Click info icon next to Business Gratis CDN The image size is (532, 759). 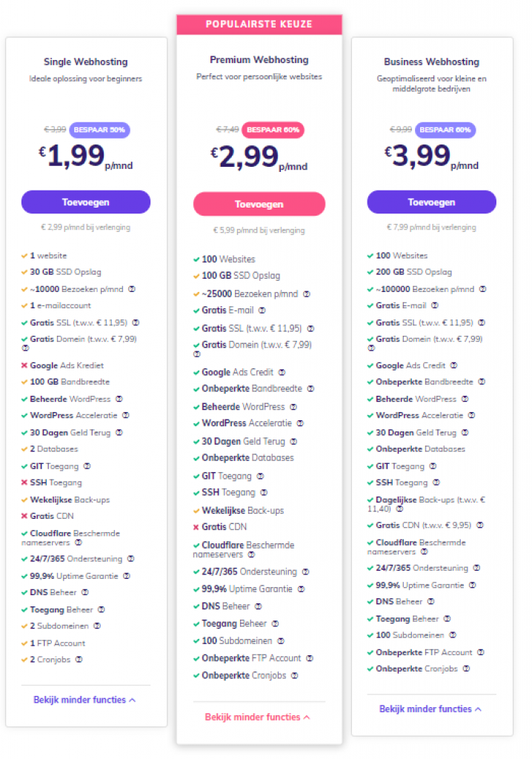pos(480,525)
